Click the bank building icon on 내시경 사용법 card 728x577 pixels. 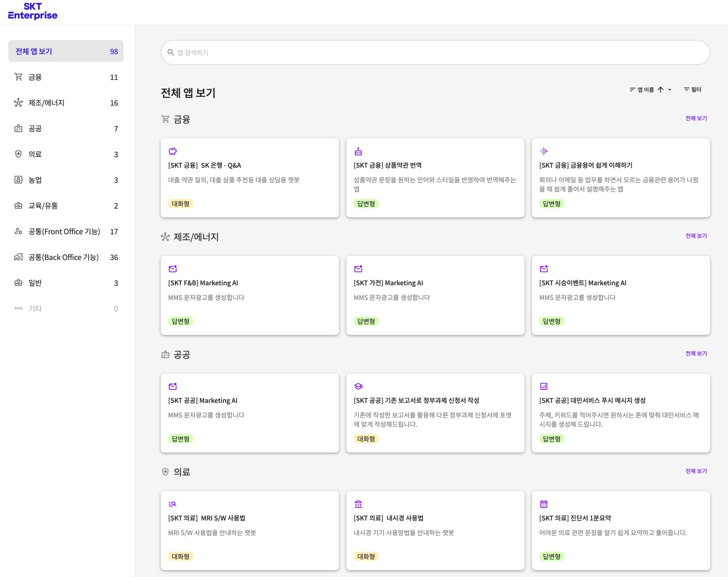pos(358,504)
